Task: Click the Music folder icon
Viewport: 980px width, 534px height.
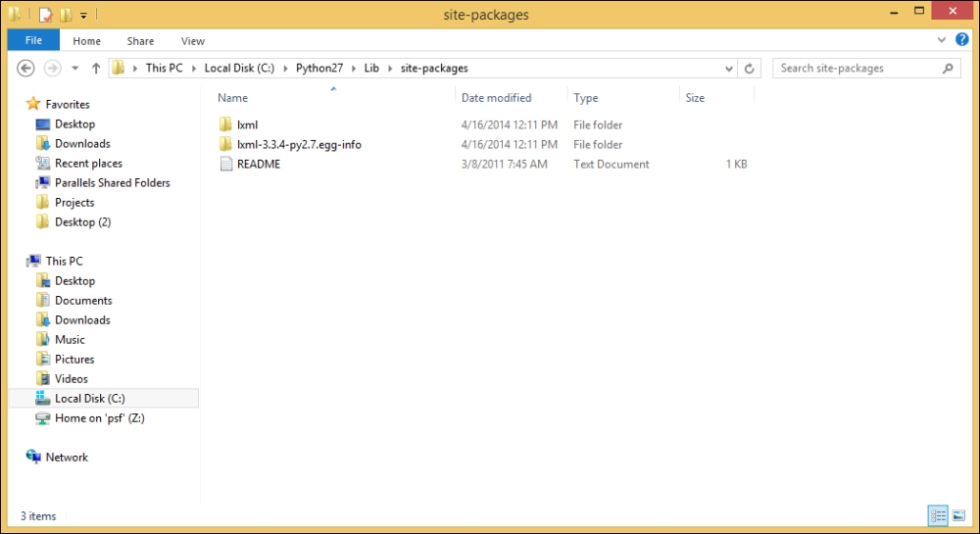Action: (x=42, y=339)
